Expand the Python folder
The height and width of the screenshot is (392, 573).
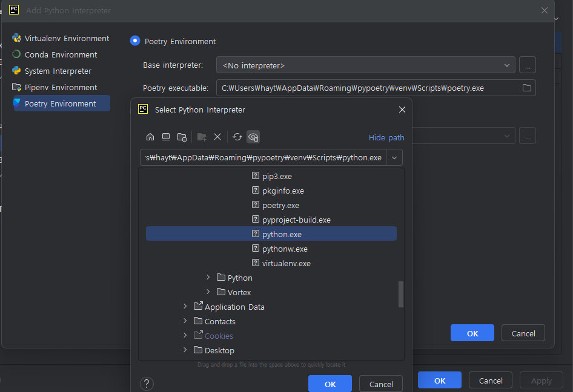click(208, 278)
